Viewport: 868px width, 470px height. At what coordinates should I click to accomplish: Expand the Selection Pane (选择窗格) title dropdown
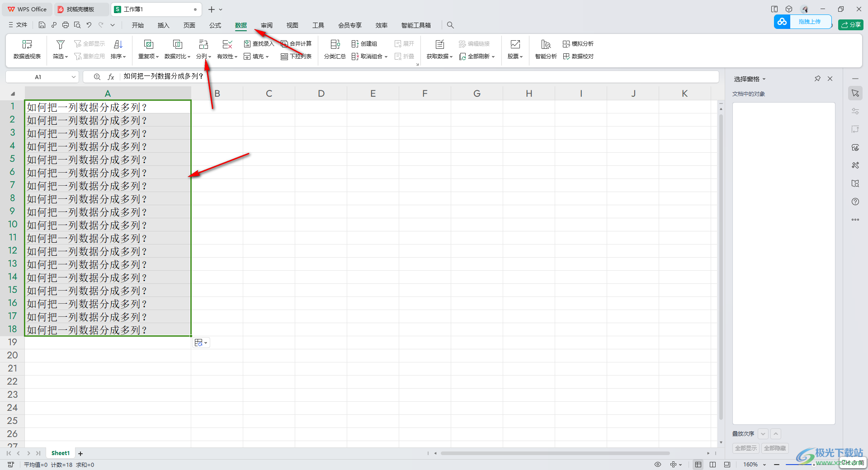pos(764,79)
